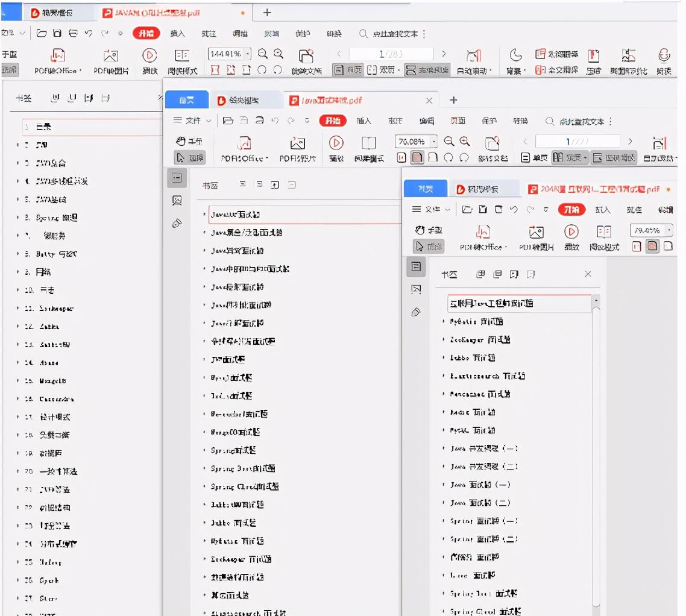The width and height of the screenshot is (686, 616).
Task: Open new tab plus in middle window
Action: coord(453,100)
